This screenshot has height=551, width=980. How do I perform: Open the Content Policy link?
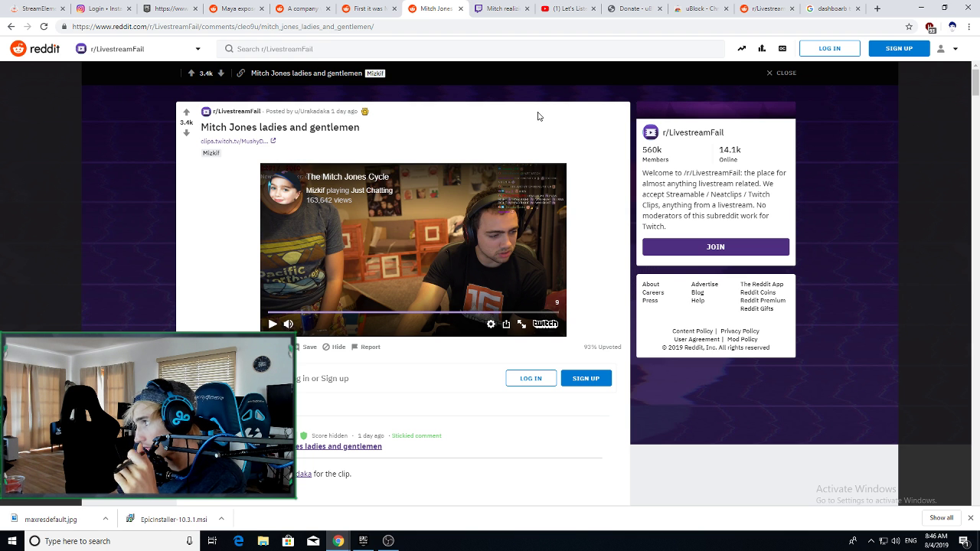coord(692,331)
